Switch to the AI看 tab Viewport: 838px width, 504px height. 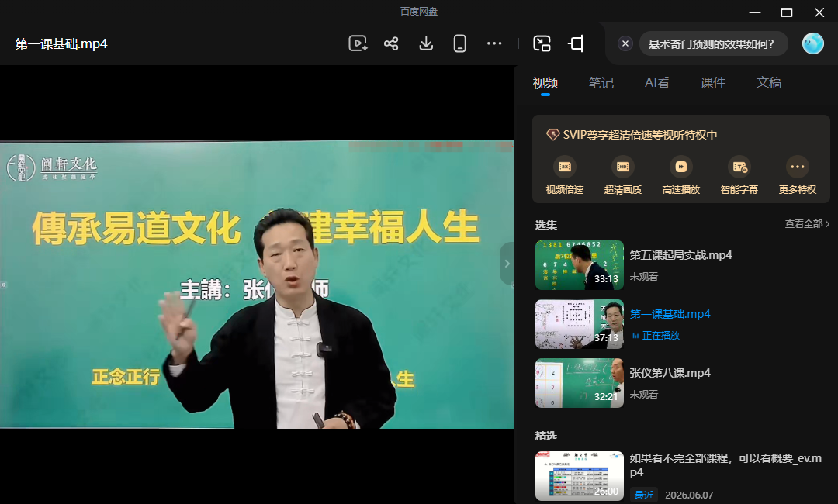click(657, 83)
